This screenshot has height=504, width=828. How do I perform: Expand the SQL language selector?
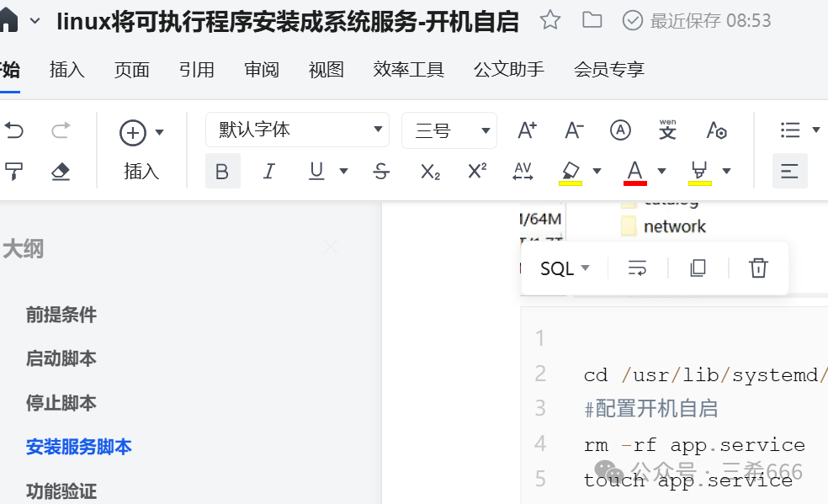pyautogui.click(x=564, y=268)
